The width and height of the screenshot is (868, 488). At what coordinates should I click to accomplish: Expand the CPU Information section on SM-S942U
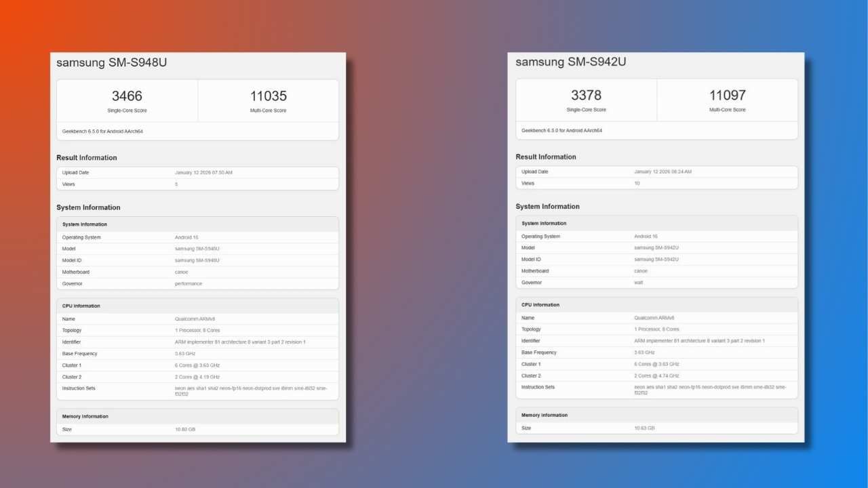[540, 304]
